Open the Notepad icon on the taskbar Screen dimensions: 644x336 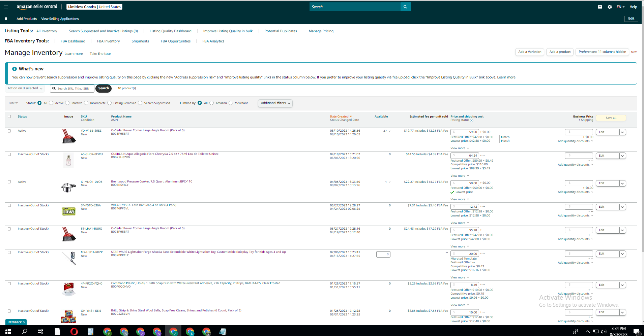pos(223,332)
